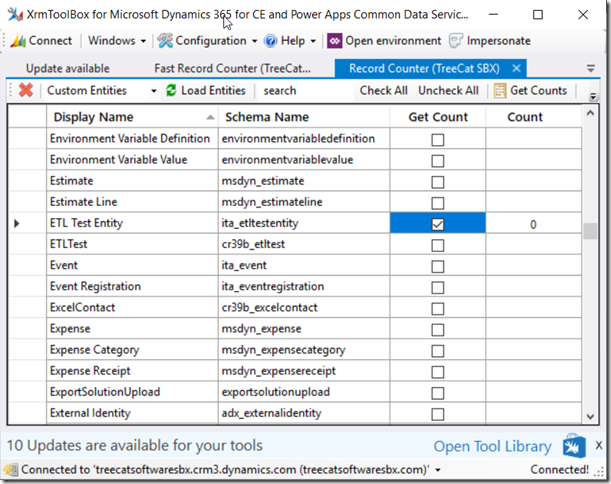The image size is (611, 484).
Task: Click the Schema Name column header
Action: click(x=304, y=117)
